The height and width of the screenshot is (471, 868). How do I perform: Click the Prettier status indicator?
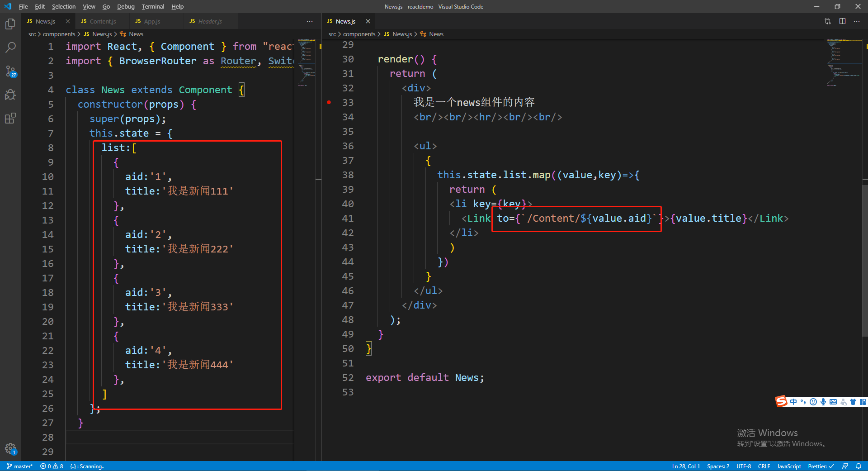pyautogui.click(x=821, y=466)
